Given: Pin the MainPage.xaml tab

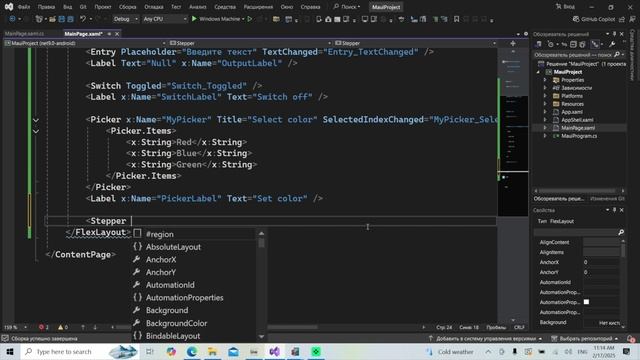Looking at the screenshot, I should coord(109,34).
